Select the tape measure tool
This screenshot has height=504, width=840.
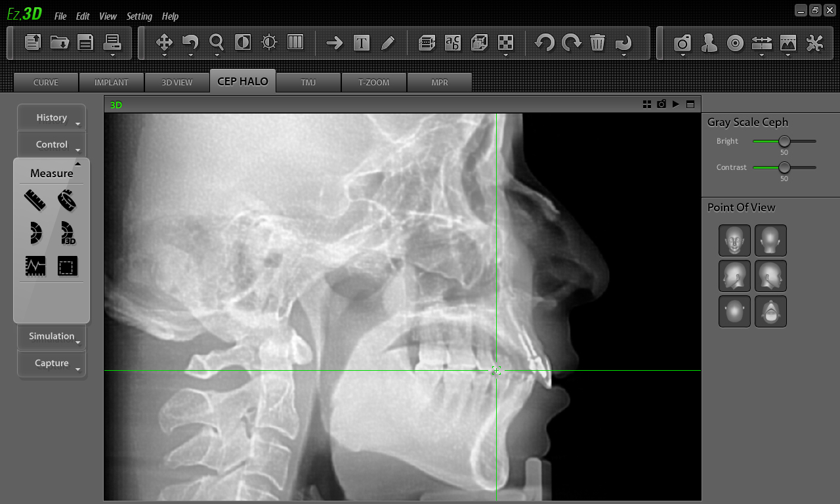tap(67, 200)
